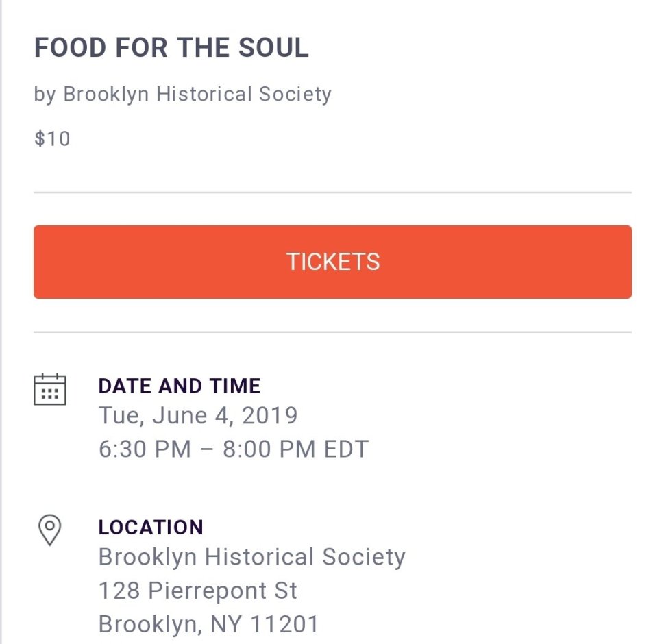
Task: Click the year 2019 in the event date
Action: point(271,415)
